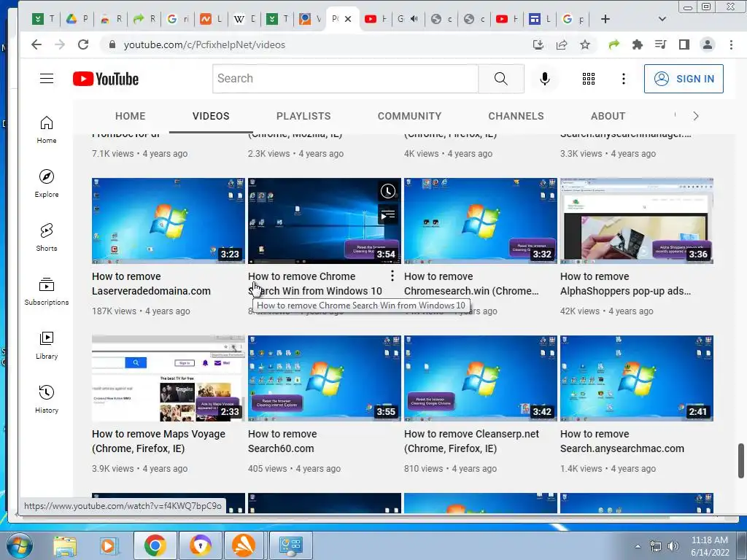The width and height of the screenshot is (747, 560).
Task: Open action menu for Chrome Search Win video
Action: [392, 276]
